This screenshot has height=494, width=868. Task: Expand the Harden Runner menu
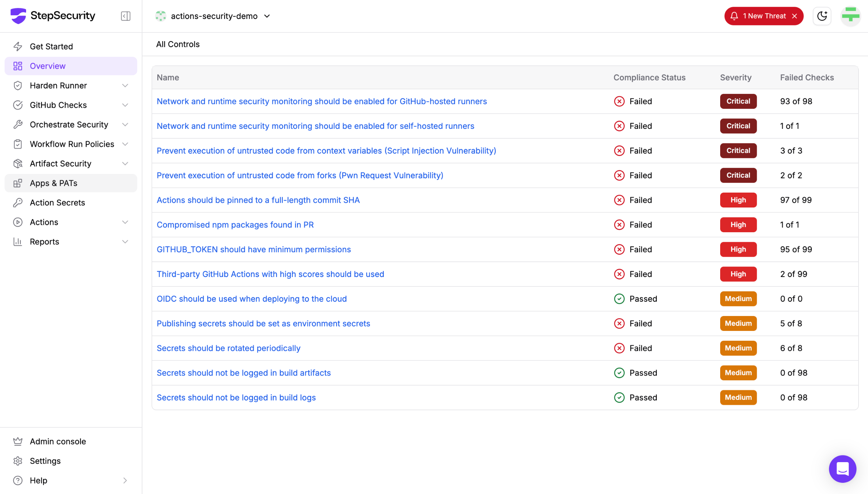[125, 85]
